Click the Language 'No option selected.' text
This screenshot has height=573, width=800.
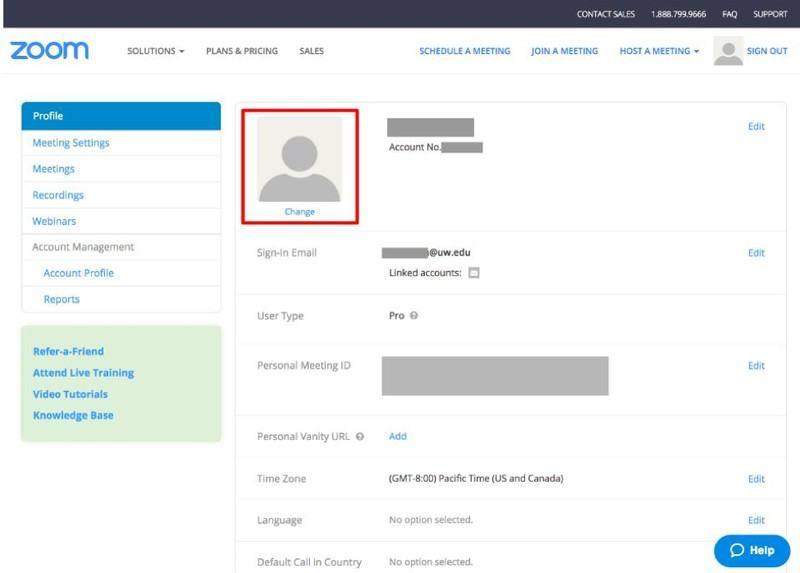point(431,520)
